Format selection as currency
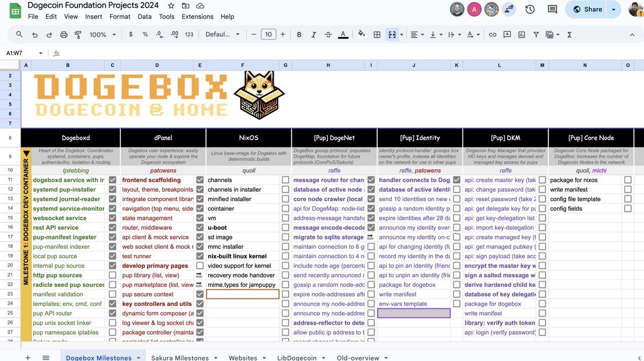The width and height of the screenshot is (644, 361). 131,34
